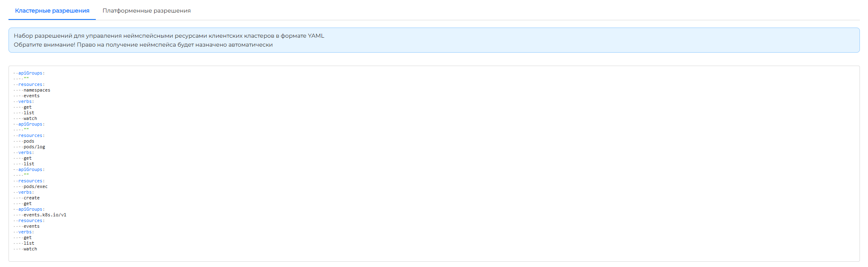Click the 'pods/log' resource line
868x267 pixels.
click(x=34, y=147)
